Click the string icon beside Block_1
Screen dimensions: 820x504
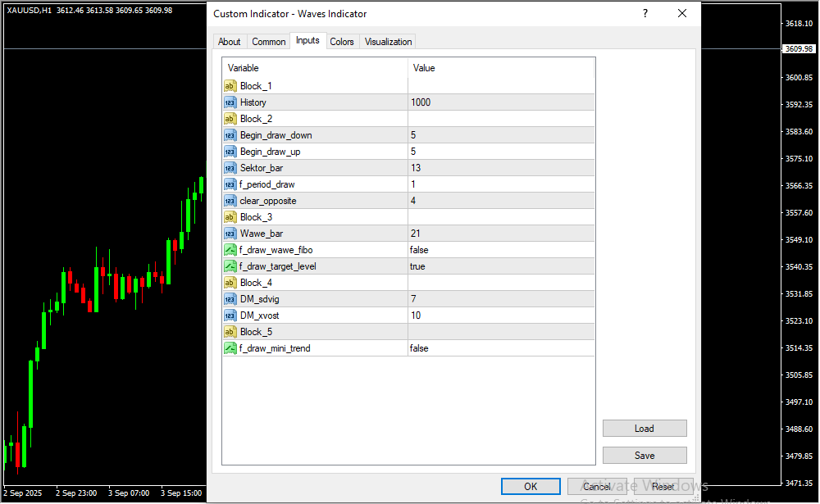(230, 86)
